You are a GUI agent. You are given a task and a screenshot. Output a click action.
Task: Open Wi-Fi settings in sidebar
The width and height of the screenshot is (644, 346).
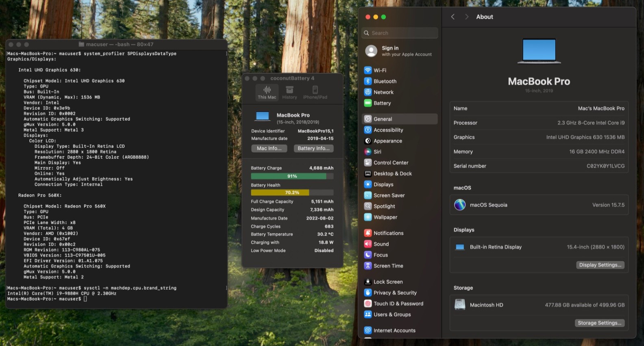[x=380, y=70]
